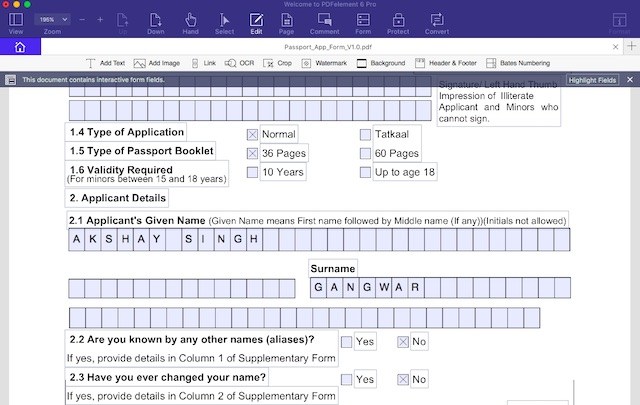Open a new tab with plus button
Viewport: 640px width, 405px height.
pyautogui.click(x=631, y=46)
